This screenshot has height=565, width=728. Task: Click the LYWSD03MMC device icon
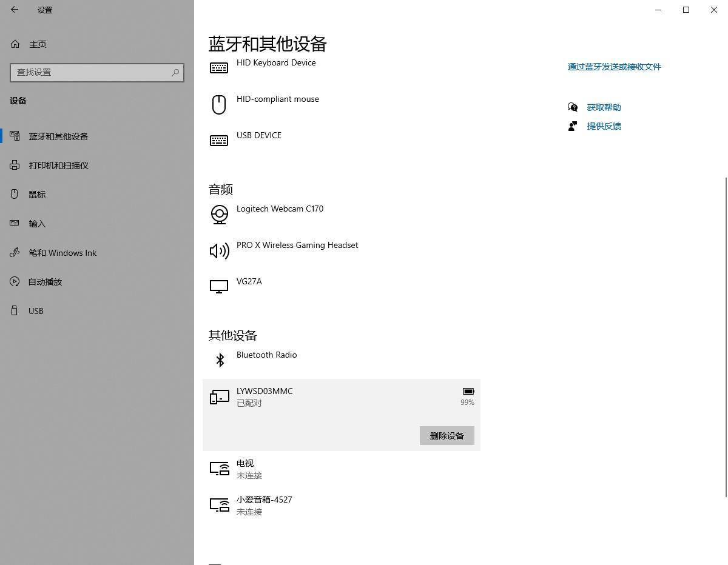tap(219, 396)
